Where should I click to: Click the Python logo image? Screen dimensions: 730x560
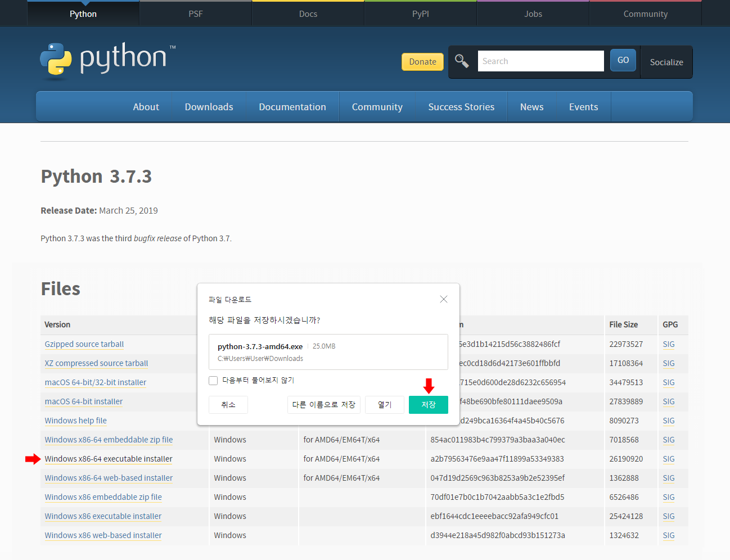(107, 60)
